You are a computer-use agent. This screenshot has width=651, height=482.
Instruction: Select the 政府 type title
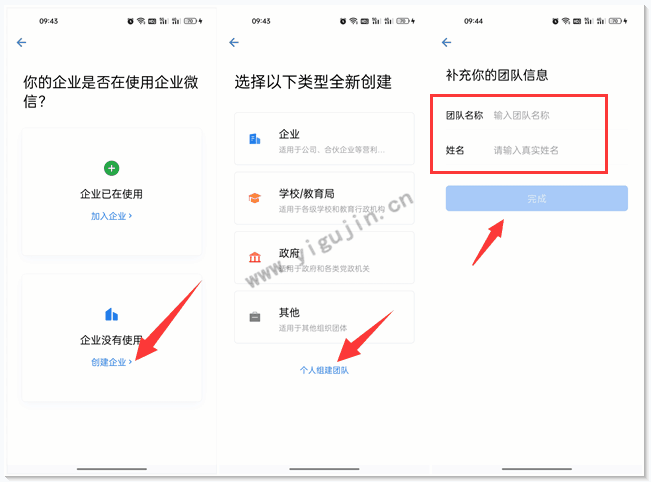[x=289, y=253]
